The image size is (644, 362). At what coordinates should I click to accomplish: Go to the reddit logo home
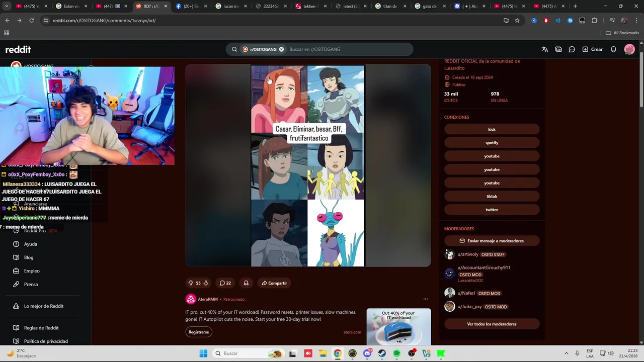[x=18, y=49]
